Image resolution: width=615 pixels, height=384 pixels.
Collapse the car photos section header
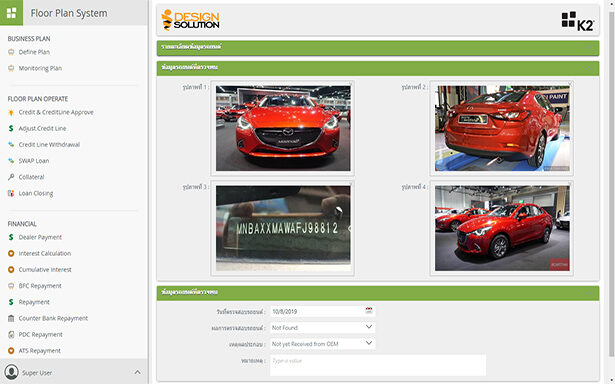click(x=378, y=68)
